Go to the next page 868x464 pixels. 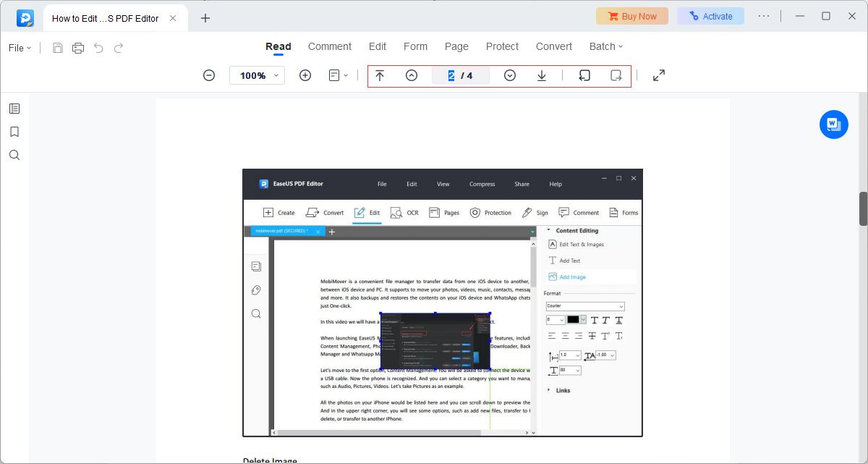coord(510,75)
